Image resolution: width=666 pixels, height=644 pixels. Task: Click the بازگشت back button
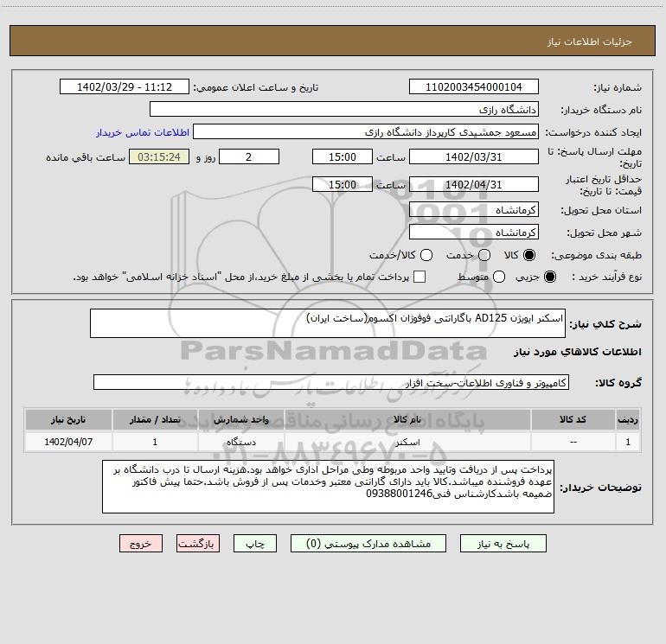pyautogui.click(x=198, y=544)
